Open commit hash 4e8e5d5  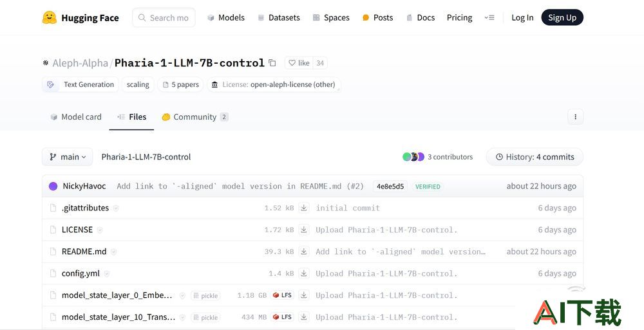pyautogui.click(x=390, y=187)
